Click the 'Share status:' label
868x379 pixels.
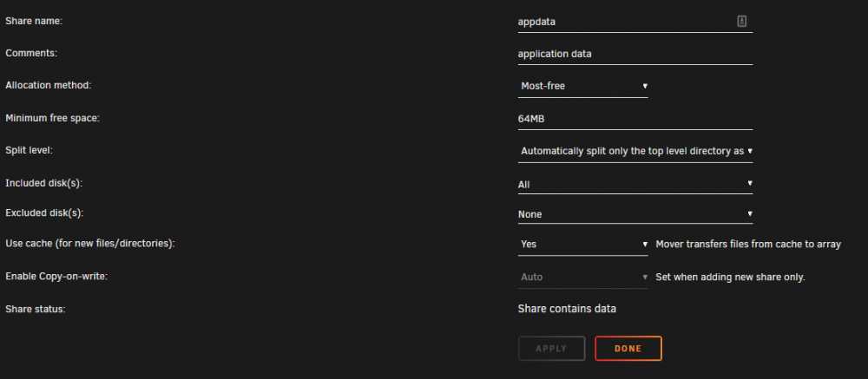(x=36, y=309)
